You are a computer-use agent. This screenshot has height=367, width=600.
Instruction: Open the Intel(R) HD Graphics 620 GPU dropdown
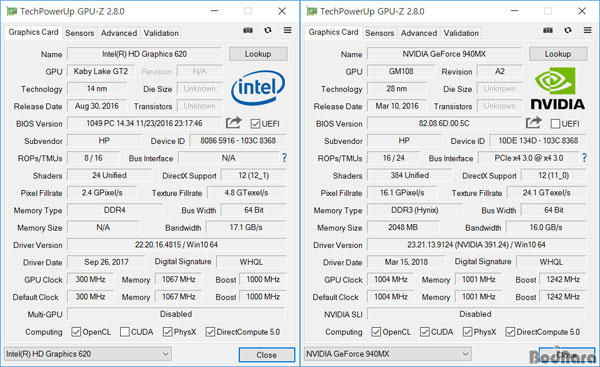[x=88, y=354]
